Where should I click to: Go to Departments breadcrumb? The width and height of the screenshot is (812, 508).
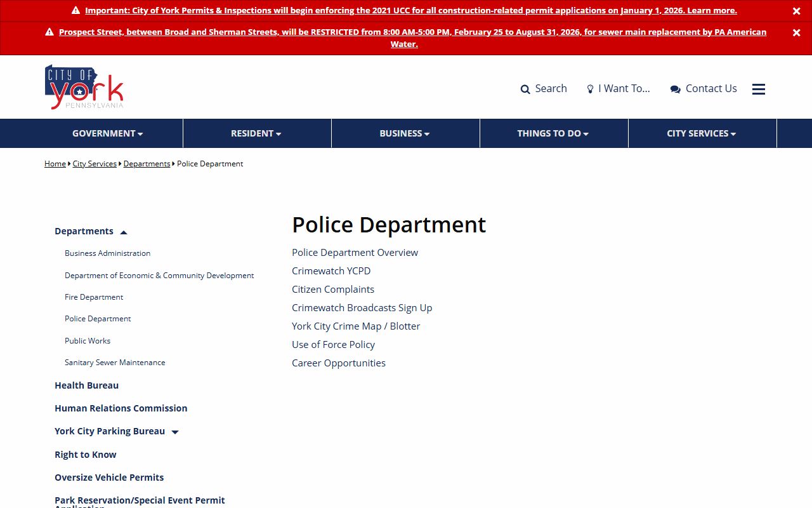pos(147,164)
